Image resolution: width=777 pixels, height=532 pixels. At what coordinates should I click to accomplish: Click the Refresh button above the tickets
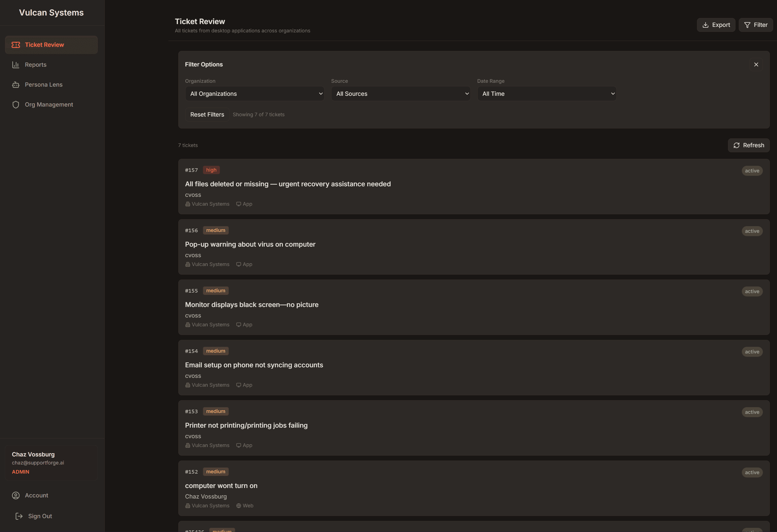pyautogui.click(x=748, y=145)
